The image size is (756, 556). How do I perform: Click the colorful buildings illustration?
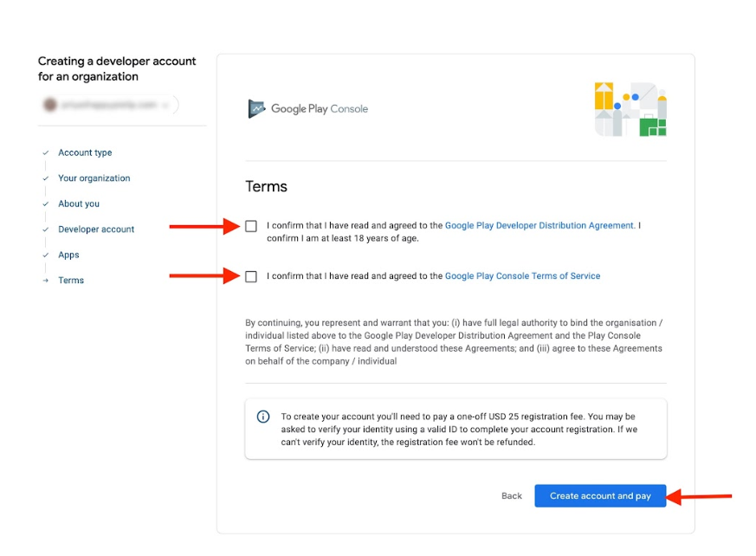(630, 109)
